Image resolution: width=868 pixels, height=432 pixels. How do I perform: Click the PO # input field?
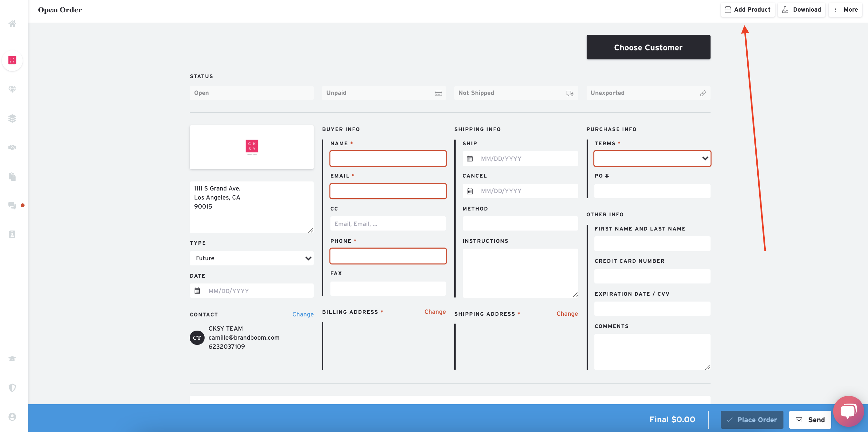click(652, 191)
